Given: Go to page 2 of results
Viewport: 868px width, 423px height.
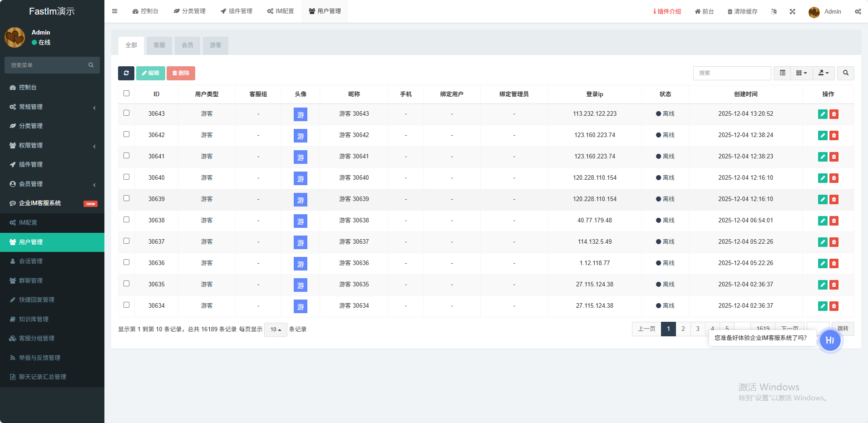Looking at the screenshot, I should tap(683, 329).
